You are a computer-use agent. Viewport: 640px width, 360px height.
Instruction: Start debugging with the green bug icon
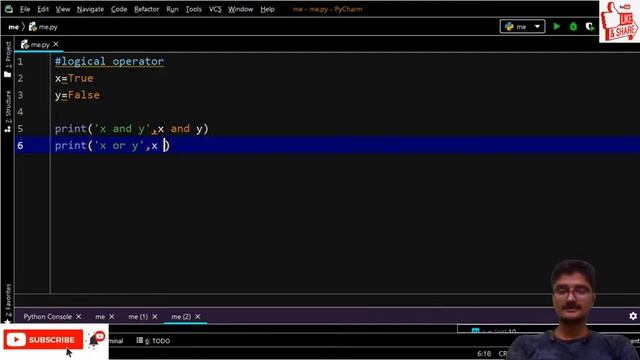(x=573, y=27)
